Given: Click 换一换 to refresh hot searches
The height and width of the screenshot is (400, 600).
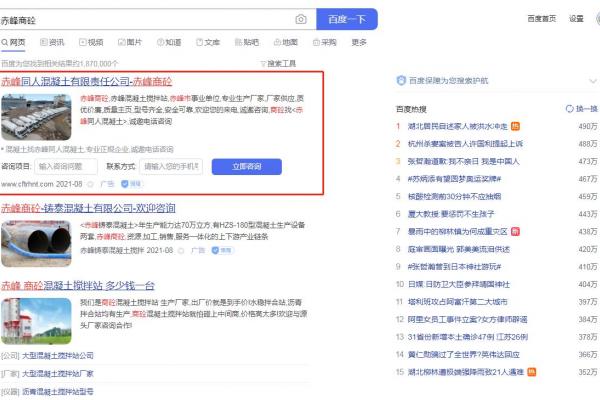Looking at the screenshot, I should (582, 109).
